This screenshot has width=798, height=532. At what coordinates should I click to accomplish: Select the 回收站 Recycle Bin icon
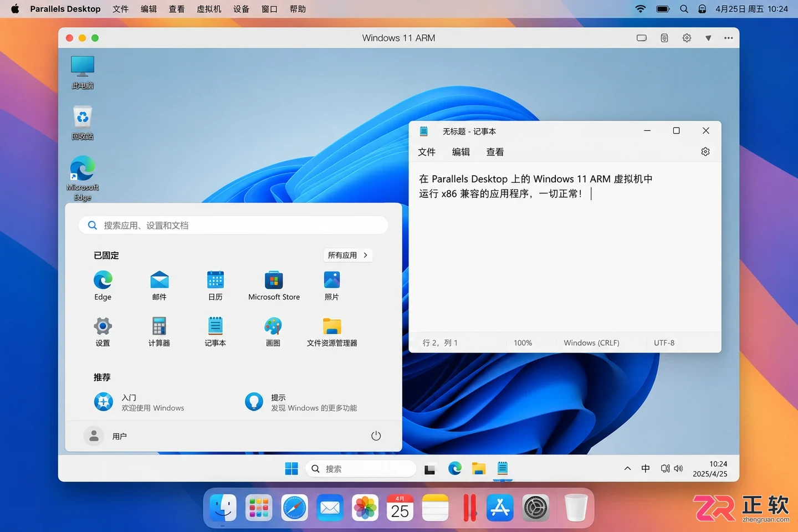pos(83,123)
